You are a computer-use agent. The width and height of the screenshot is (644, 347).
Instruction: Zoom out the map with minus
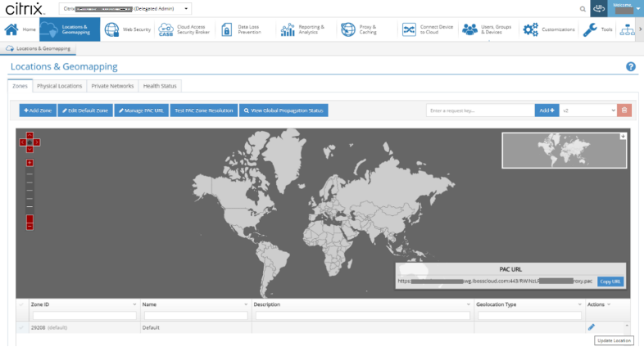29,227
